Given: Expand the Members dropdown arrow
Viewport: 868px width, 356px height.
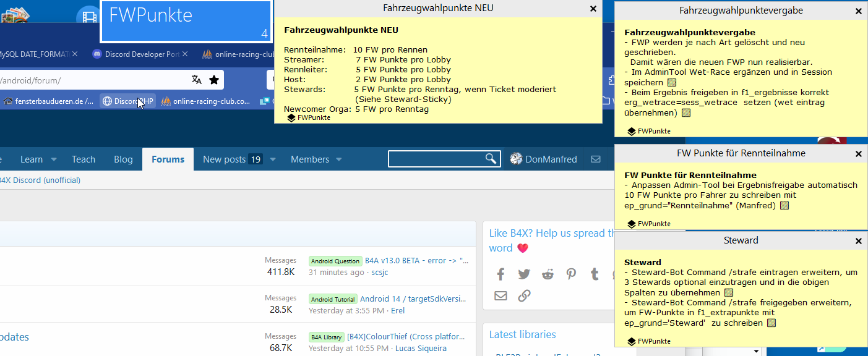Looking at the screenshot, I should [x=339, y=159].
